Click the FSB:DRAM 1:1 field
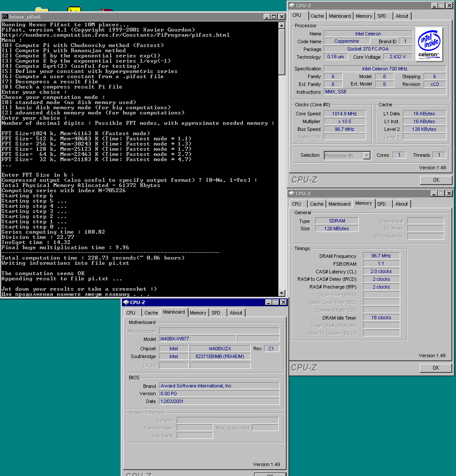The image size is (456, 476). tap(381, 263)
